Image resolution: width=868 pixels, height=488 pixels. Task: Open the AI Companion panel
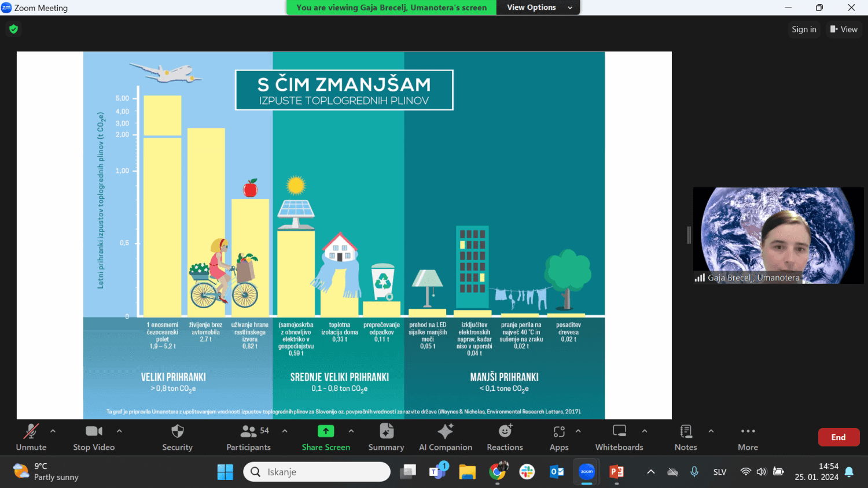(x=445, y=437)
